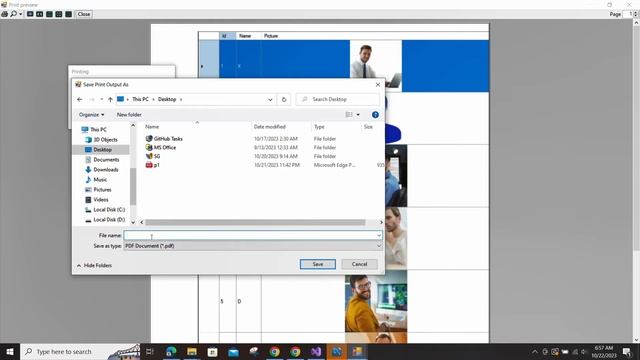The height and width of the screenshot is (360, 640).
Task: Click the Zoom magnifier in Print preview toolbar
Action: [13, 14]
